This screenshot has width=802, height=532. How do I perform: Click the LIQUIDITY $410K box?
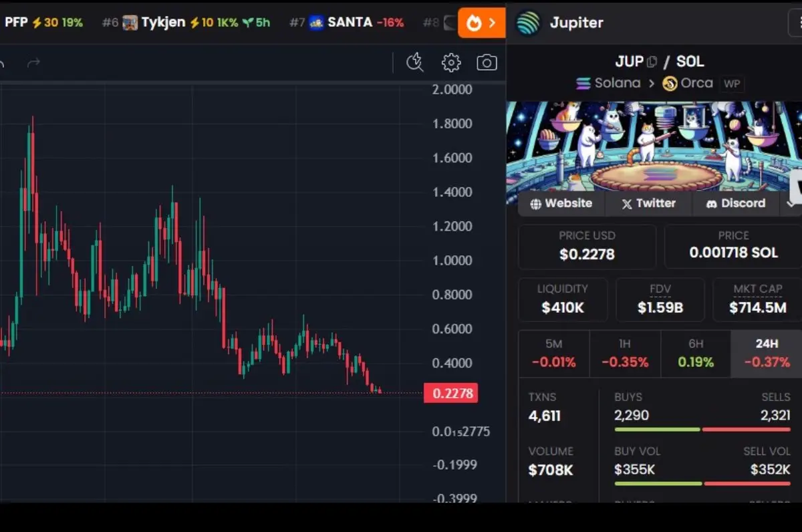[x=563, y=299]
